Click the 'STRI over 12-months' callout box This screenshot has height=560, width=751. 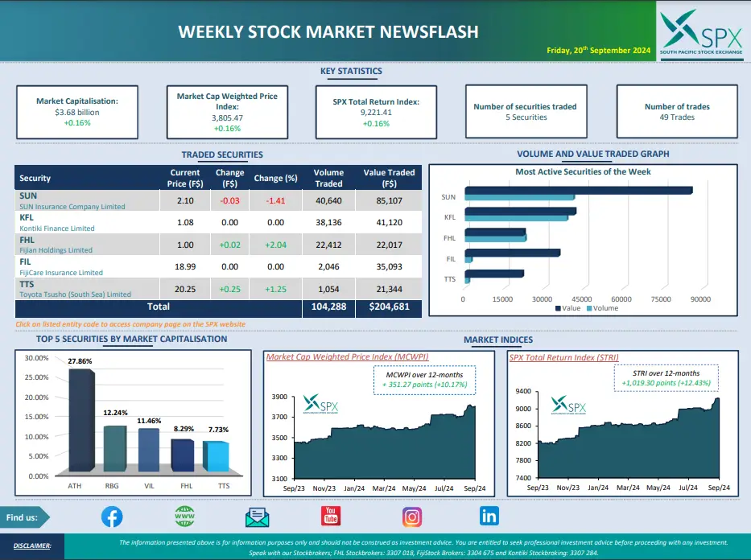(x=666, y=378)
